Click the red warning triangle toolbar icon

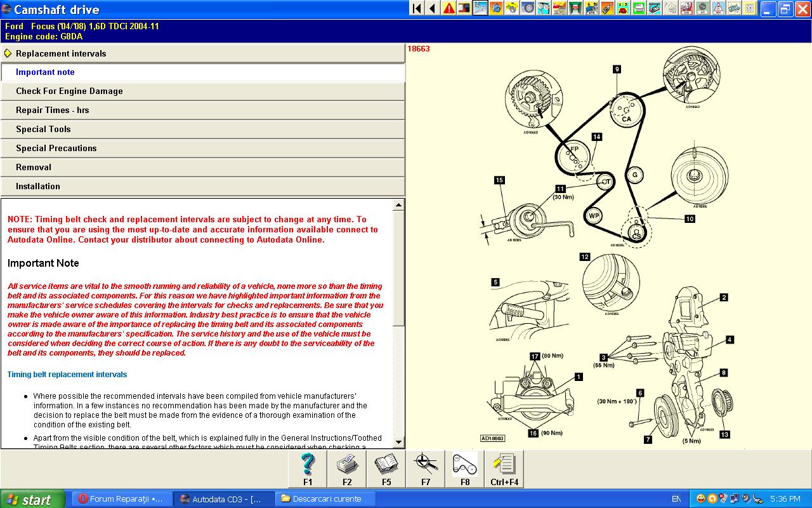[449, 8]
